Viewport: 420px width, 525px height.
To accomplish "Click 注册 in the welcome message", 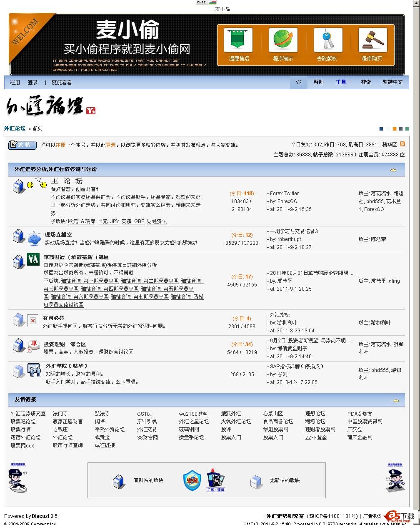I will click(x=60, y=145).
